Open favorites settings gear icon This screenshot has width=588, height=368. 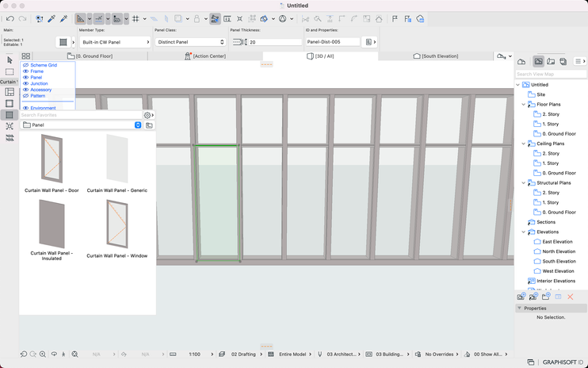147,115
